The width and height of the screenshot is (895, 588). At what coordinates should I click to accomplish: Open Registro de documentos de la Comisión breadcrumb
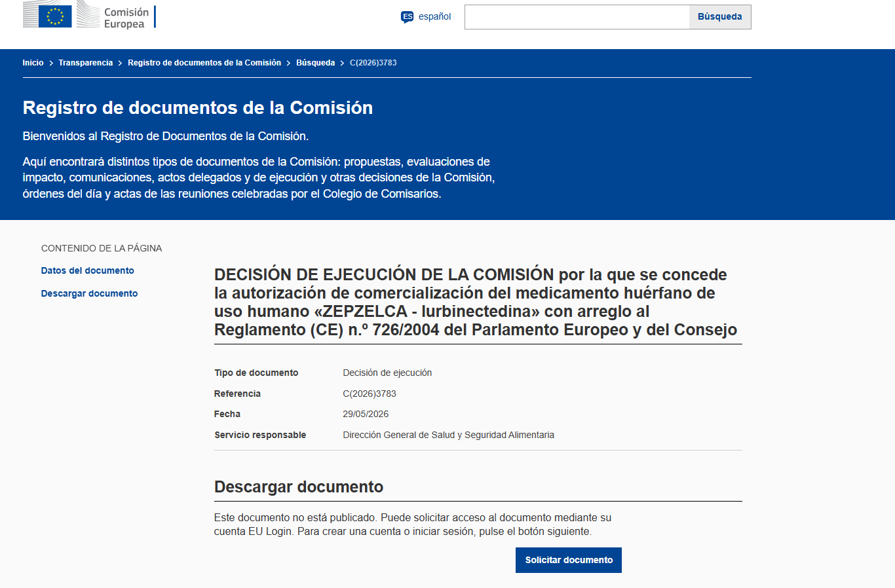[204, 63]
